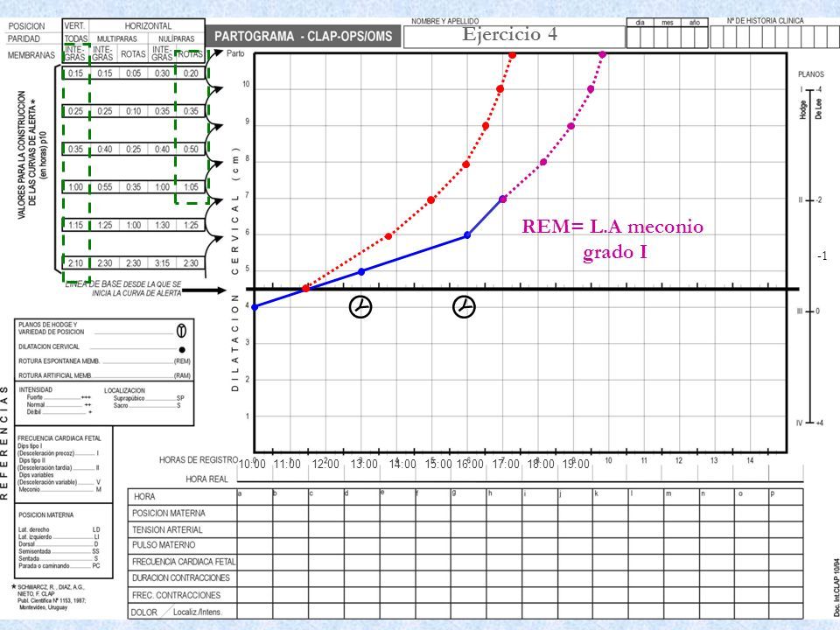Viewport: 840px width, 630px height.
Task: Click the 10:00 real hour label
Action: [252, 464]
